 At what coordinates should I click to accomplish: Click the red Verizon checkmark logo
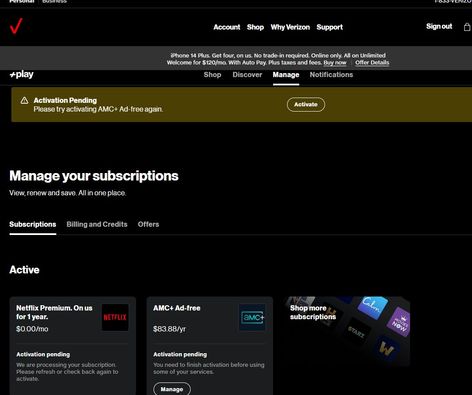click(x=16, y=26)
